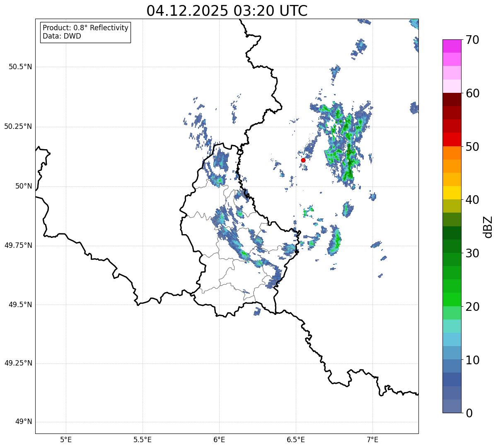Click the Data: DWD text

click(x=62, y=36)
